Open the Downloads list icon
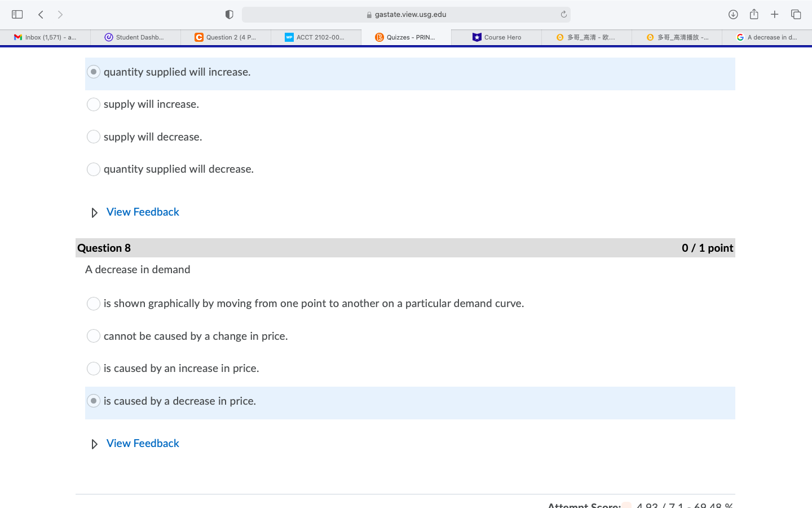 (733, 14)
